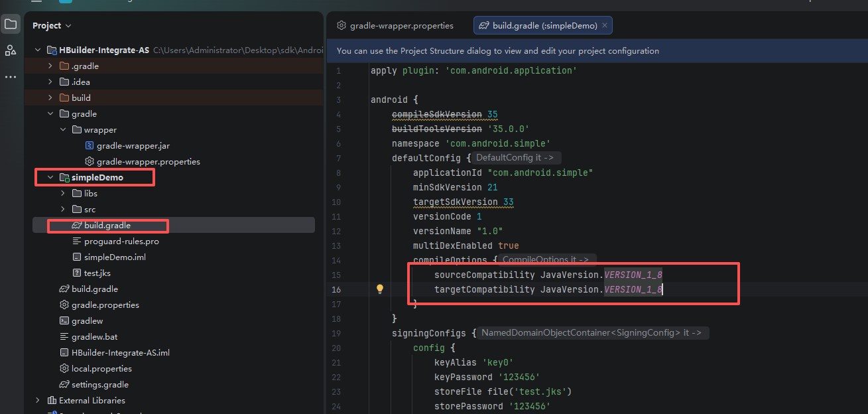This screenshot has width=868, height=414.
Task: Click the 'CompileOptions it ->' inlay hint
Action: (x=546, y=260)
